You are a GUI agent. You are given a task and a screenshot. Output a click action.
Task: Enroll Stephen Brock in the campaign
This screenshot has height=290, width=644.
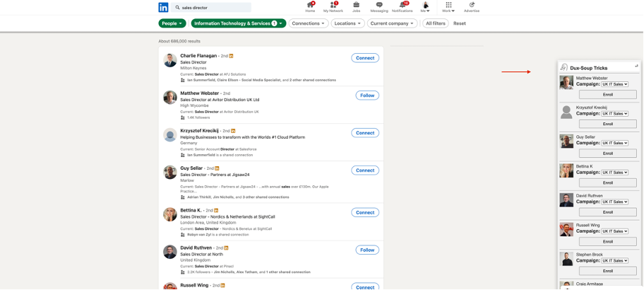(608, 271)
